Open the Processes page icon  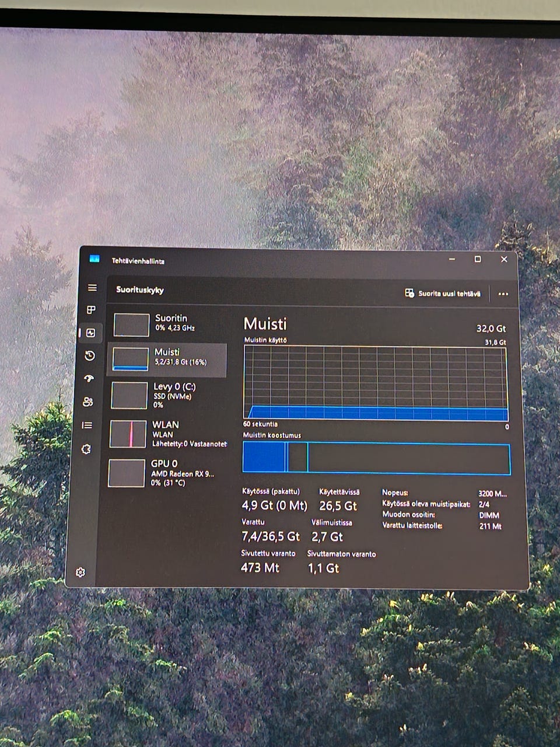click(x=91, y=310)
